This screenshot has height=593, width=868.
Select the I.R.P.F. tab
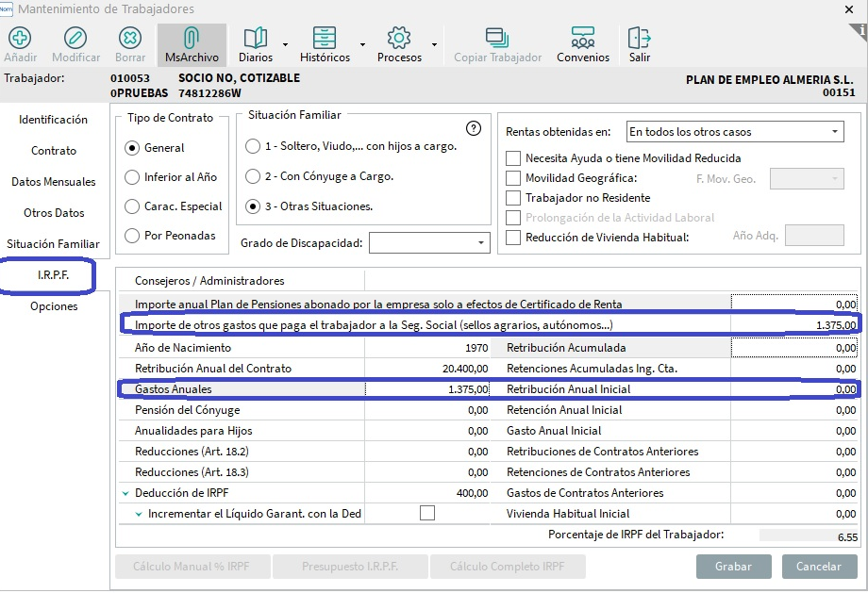[53, 275]
